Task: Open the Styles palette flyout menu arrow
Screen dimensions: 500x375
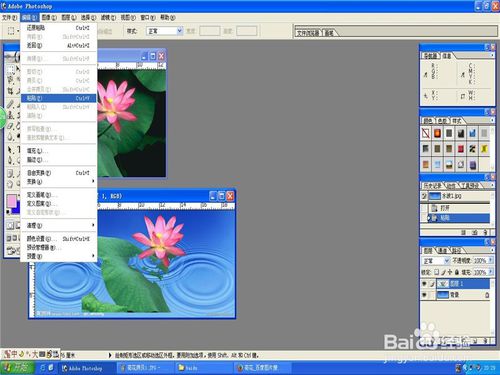Action: click(x=492, y=120)
